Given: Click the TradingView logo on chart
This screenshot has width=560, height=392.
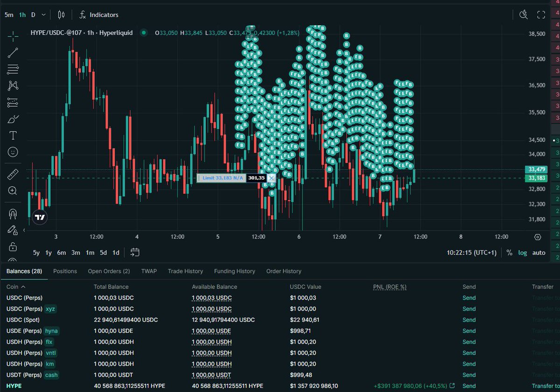Looking at the screenshot, I should click(x=40, y=217).
